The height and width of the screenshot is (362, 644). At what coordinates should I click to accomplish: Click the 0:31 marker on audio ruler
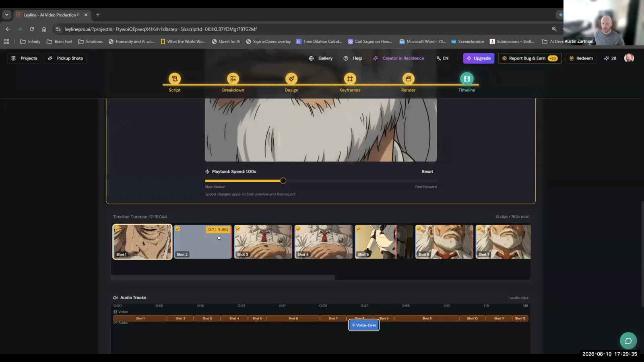tap(282, 306)
